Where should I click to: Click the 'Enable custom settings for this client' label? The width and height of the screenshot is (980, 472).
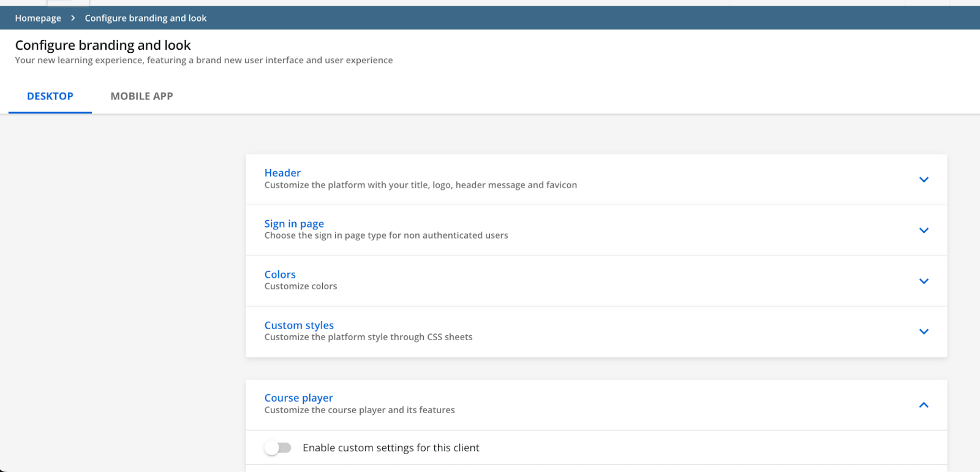[391, 448]
